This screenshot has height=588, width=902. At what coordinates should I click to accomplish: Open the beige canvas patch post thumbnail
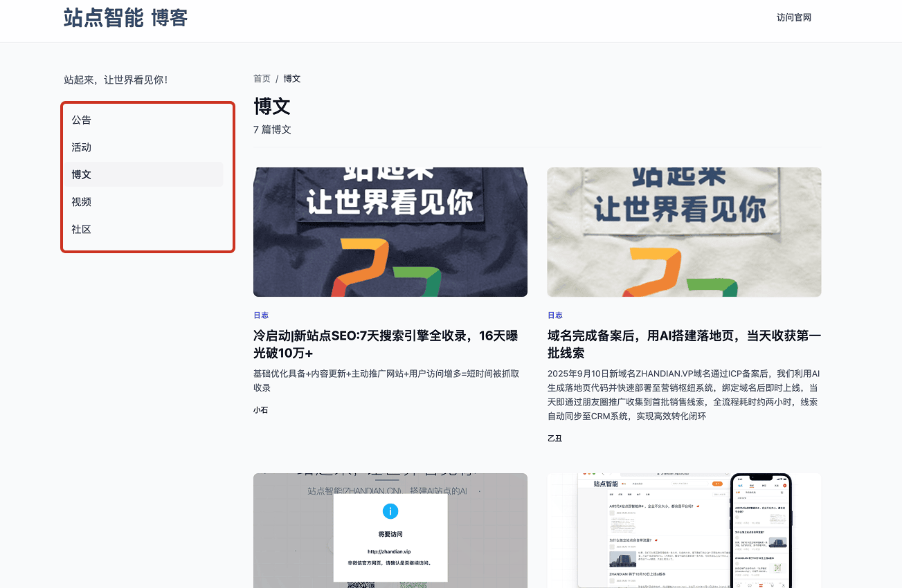pos(684,232)
